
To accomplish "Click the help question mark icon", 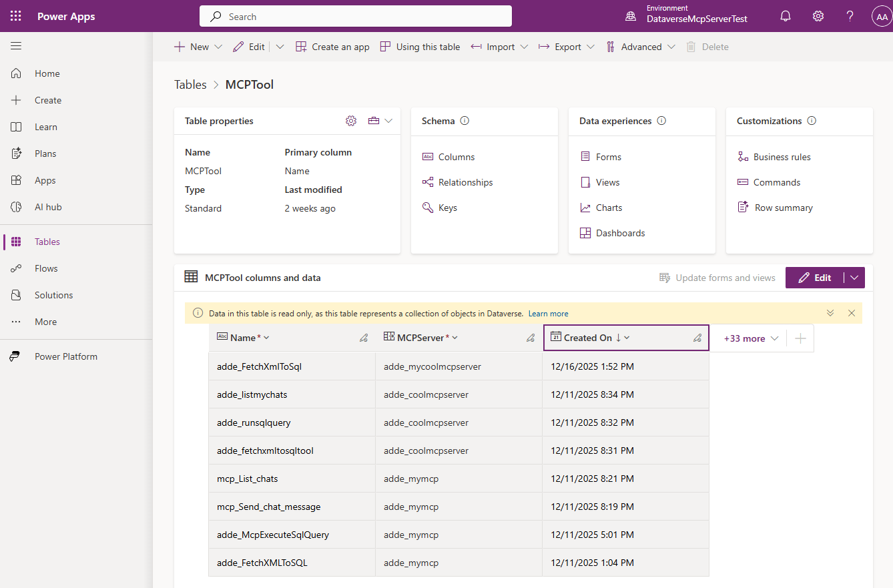I will point(850,16).
